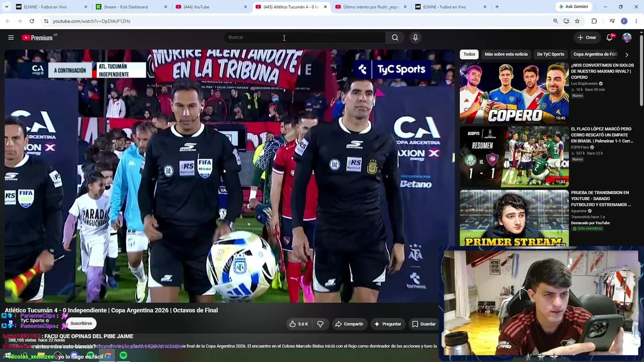The width and height of the screenshot is (644, 362).
Task: Click install app icon in address bar
Action: [x=567, y=21]
